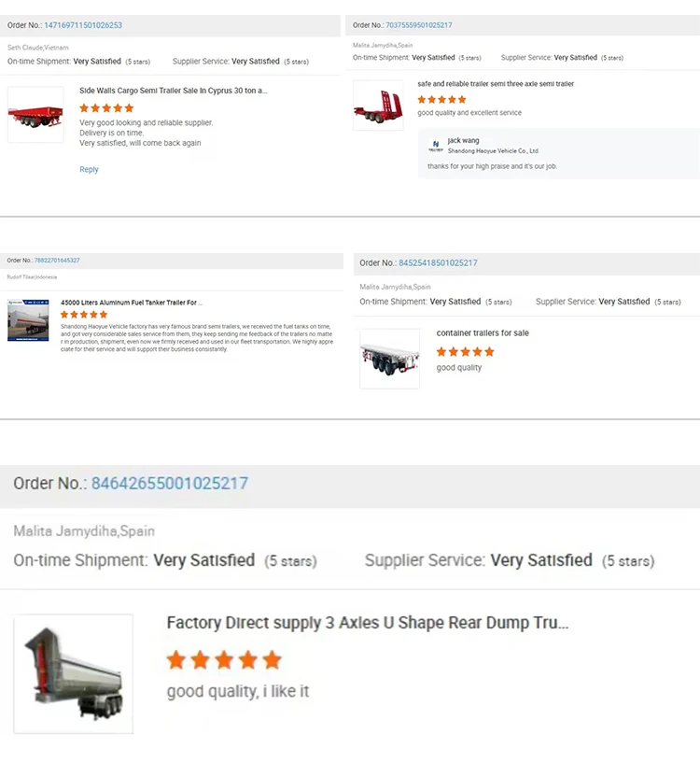Click star rating on cargo semi trailer review
Image resolution: width=700 pixels, height=762 pixels.
tap(106, 108)
